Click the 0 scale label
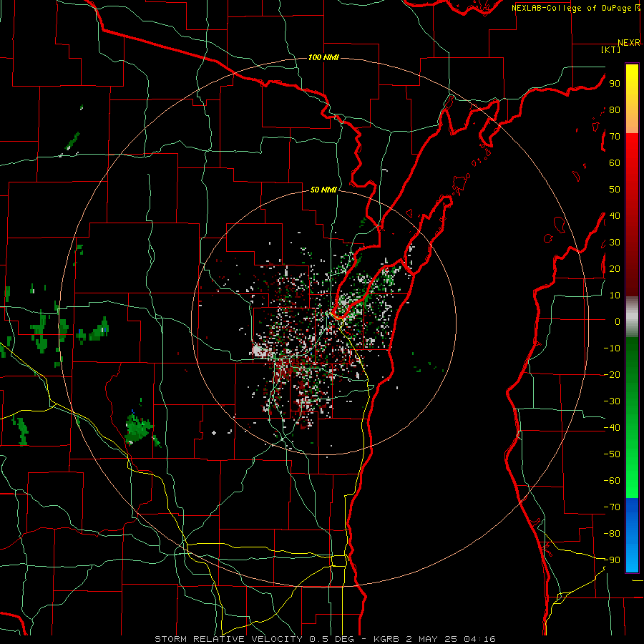The height and width of the screenshot is (644, 644). tap(618, 321)
